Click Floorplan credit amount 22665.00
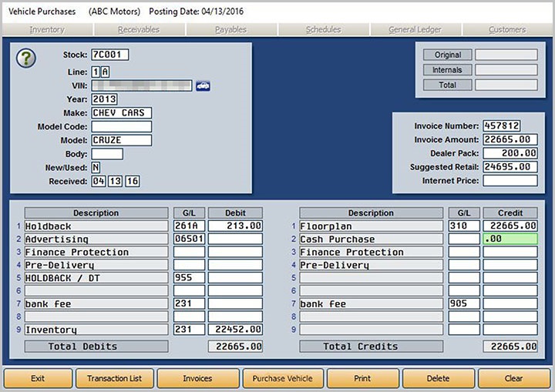This screenshot has width=555, height=392. point(510,226)
